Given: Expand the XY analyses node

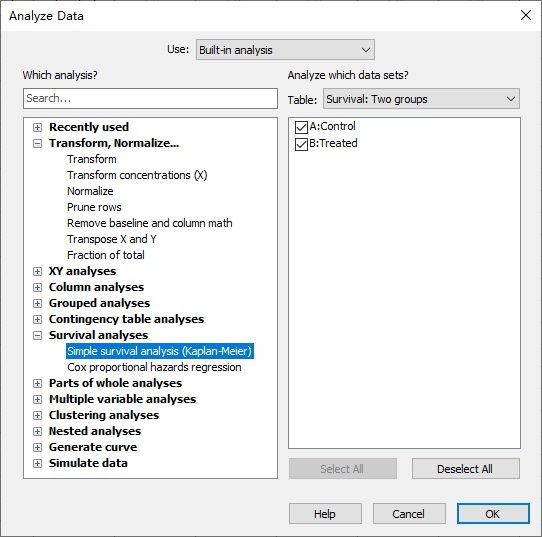Looking at the screenshot, I should tap(37, 271).
